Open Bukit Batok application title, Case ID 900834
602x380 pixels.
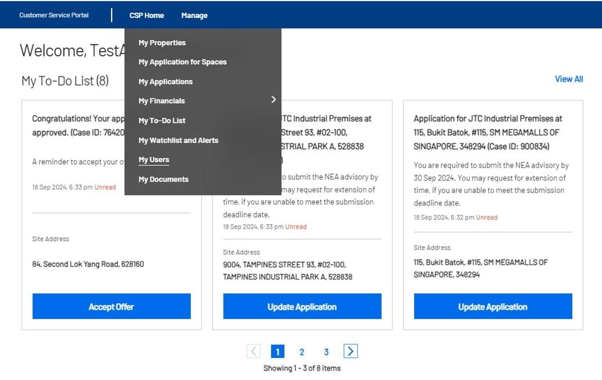click(x=488, y=132)
